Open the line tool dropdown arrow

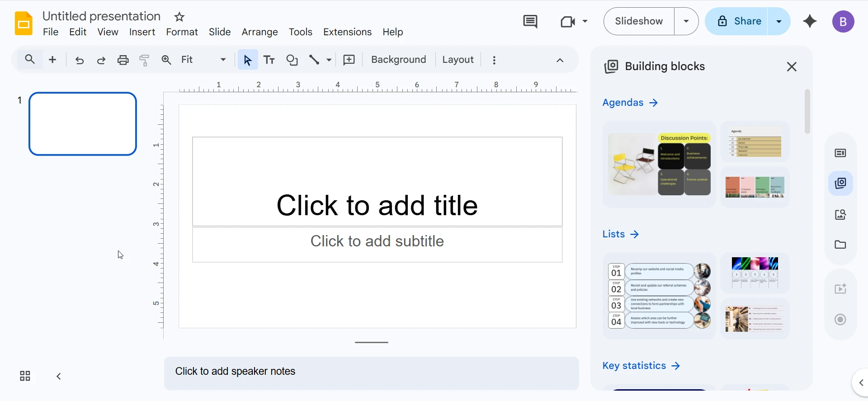click(x=329, y=60)
